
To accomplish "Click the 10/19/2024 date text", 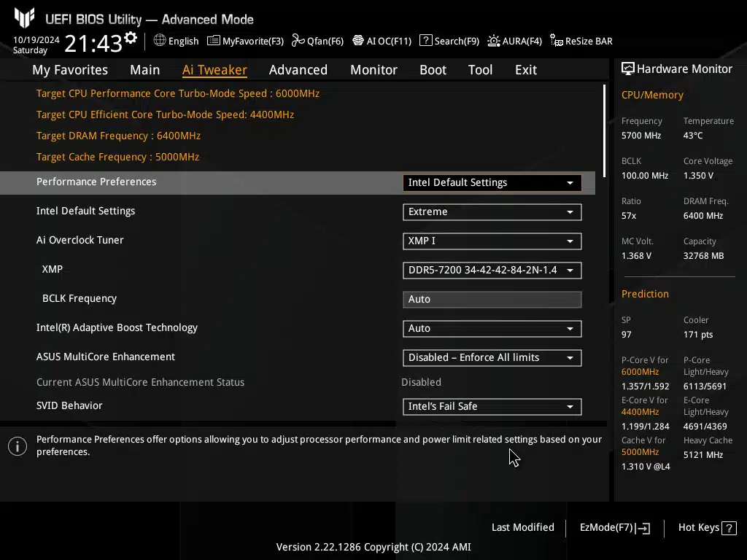I will coord(36,40).
